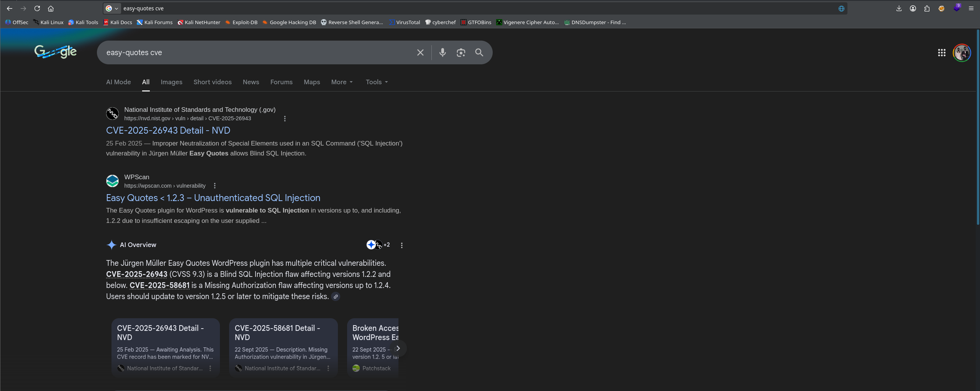Search by image using the Google Lens icon
This screenshot has width=980, height=391.
[461, 52]
